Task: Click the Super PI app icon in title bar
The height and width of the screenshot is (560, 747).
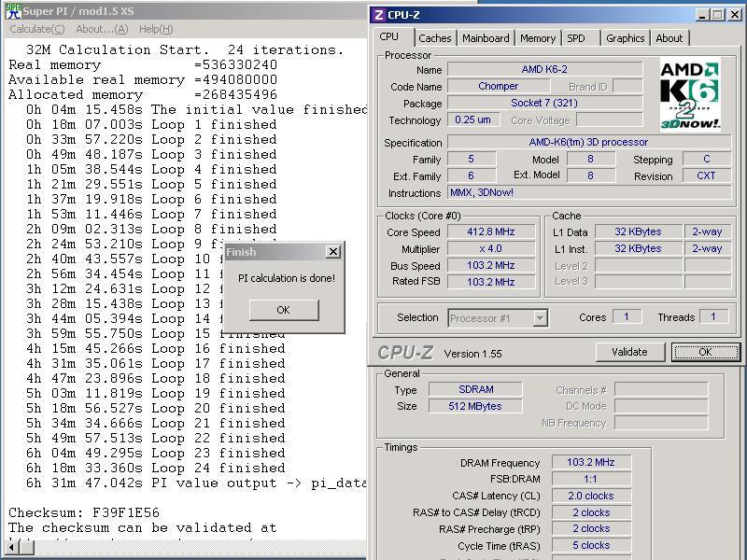Action: coord(13,11)
